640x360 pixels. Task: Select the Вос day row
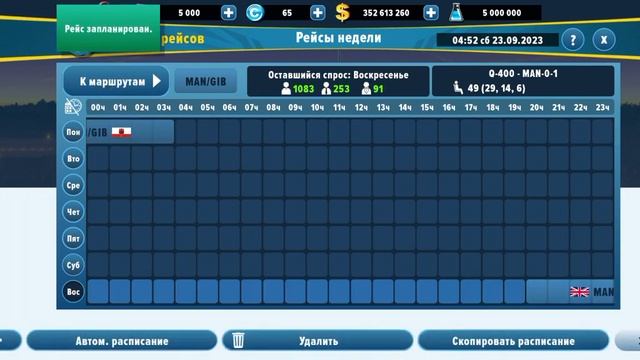tap(73, 292)
